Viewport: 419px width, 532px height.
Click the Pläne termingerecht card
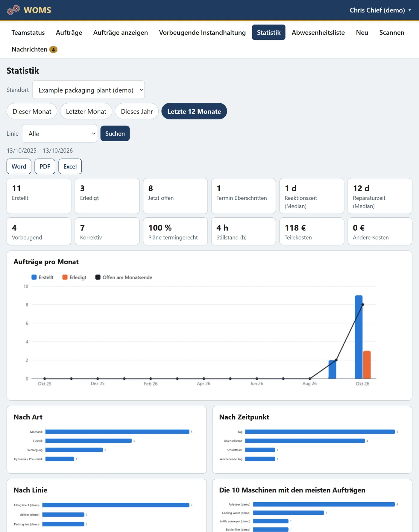tap(175, 231)
